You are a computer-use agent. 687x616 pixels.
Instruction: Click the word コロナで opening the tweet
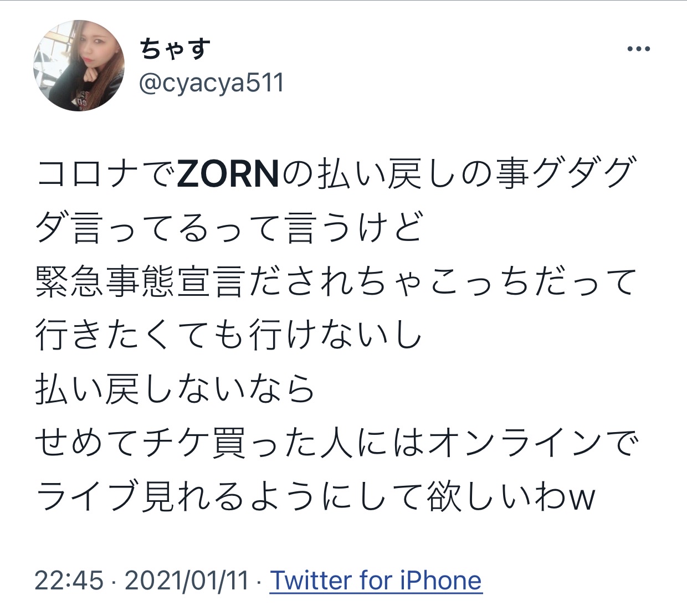coord(105,174)
